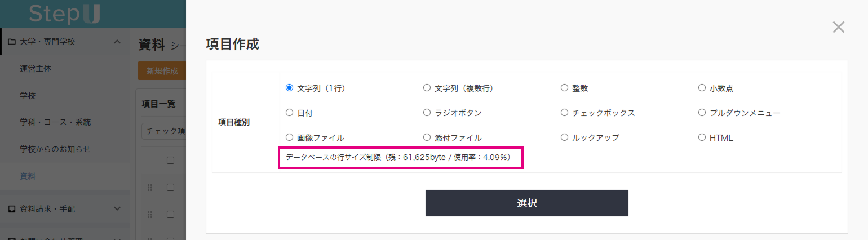Go to 学校からのお知らせ sidebar item
This screenshot has width=868, height=240.
pos(55,149)
